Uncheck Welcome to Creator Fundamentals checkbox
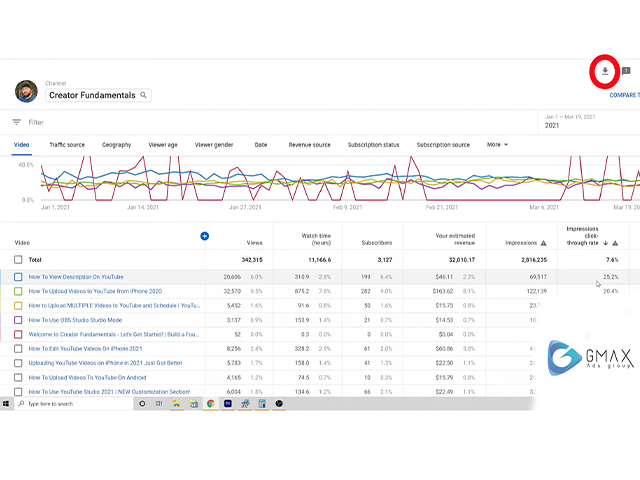 pos(18,334)
